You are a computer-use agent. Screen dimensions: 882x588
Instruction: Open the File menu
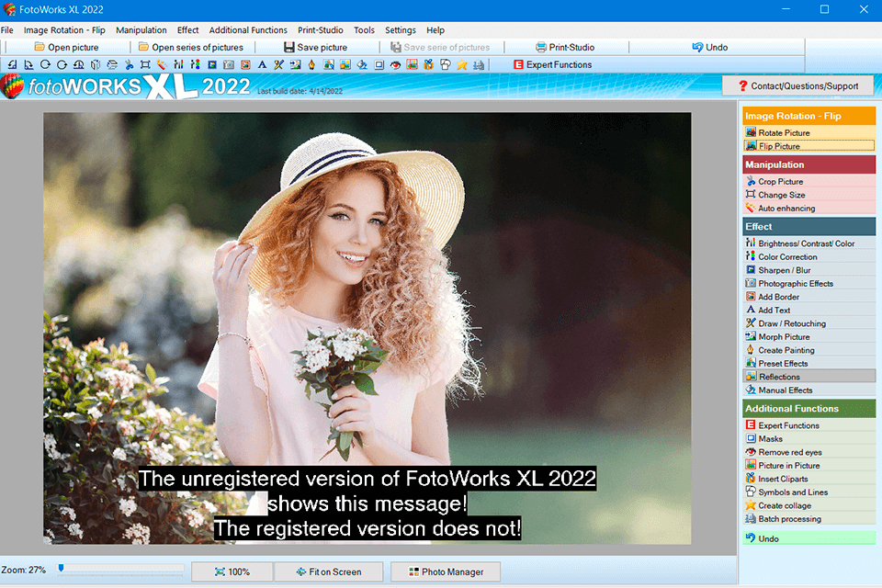7,30
